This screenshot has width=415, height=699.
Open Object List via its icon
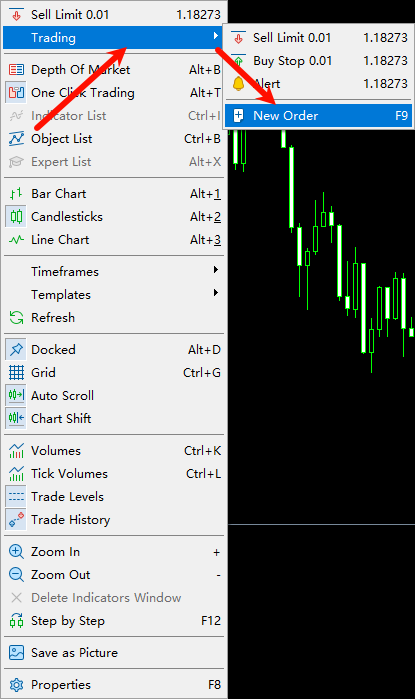pos(16,139)
